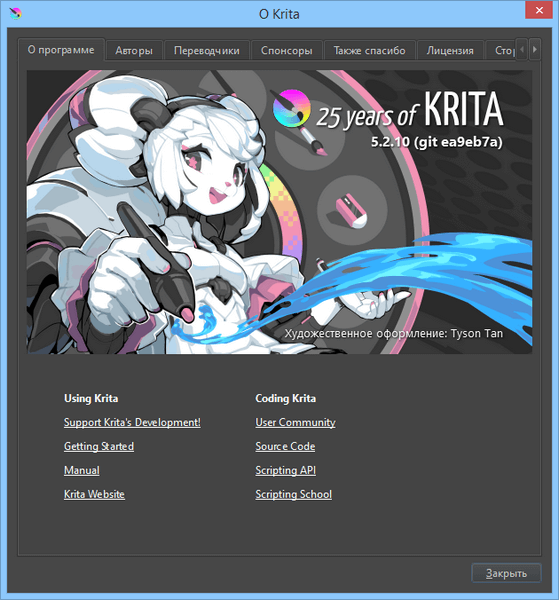The height and width of the screenshot is (600, 559).
Task: Open the Scripting School link
Action: click(x=293, y=494)
